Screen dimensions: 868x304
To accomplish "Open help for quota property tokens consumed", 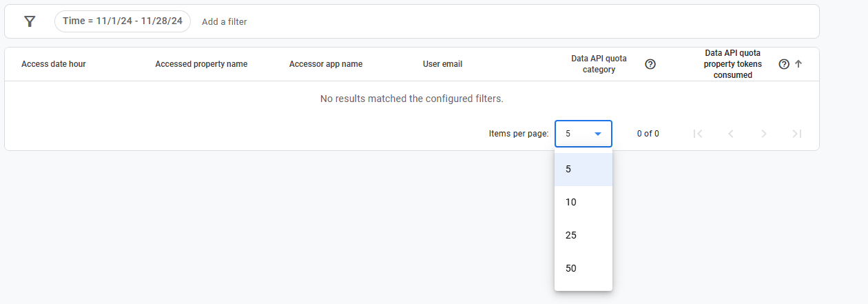I will [783, 64].
